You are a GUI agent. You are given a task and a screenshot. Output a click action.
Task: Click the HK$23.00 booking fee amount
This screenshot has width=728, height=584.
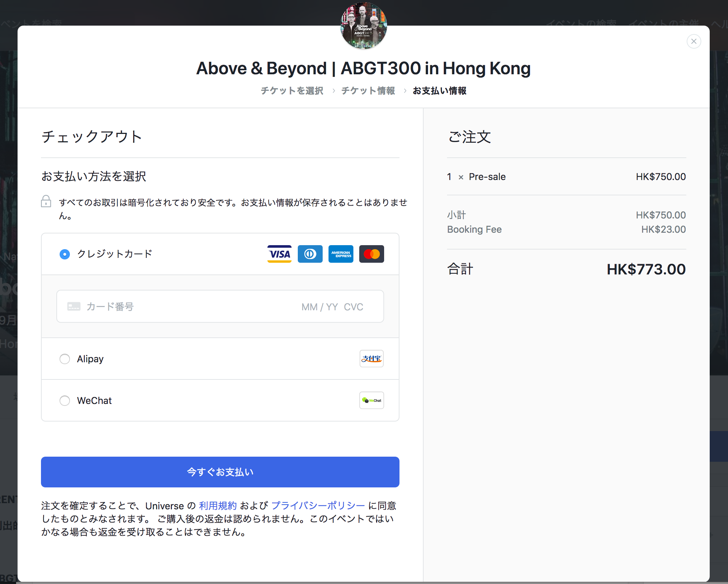tap(664, 229)
